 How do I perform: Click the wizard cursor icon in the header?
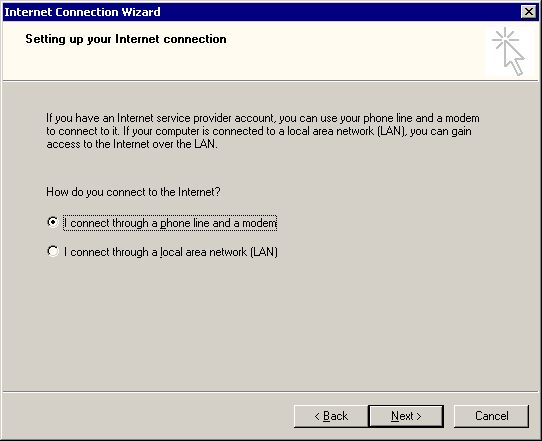coord(510,51)
